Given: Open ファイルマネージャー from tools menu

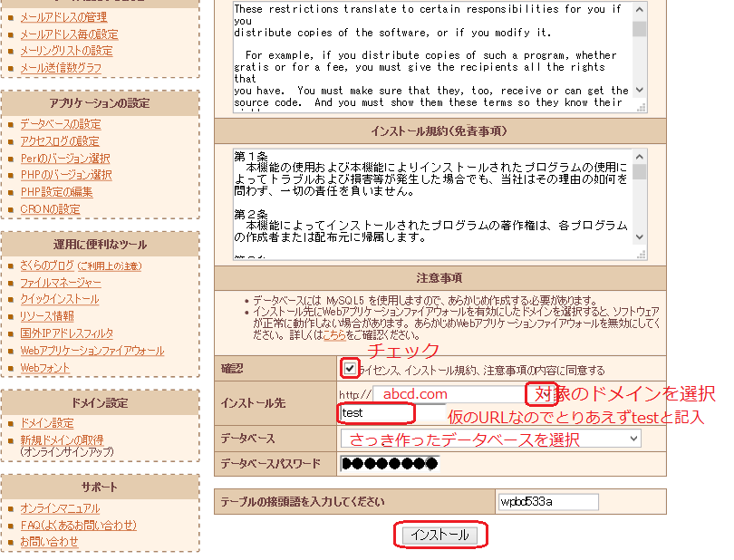Looking at the screenshot, I should [x=60, y=283].
